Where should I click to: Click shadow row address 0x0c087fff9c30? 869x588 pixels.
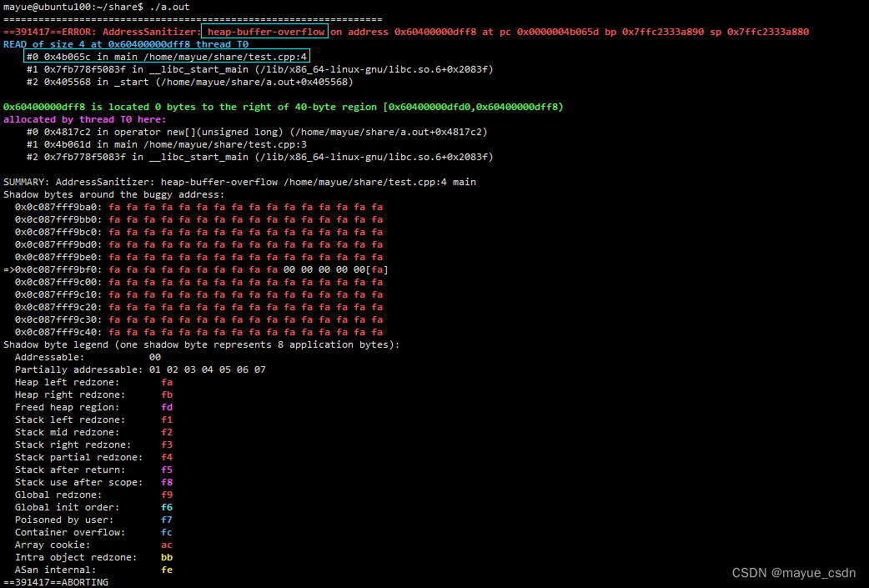pos(58,319)
